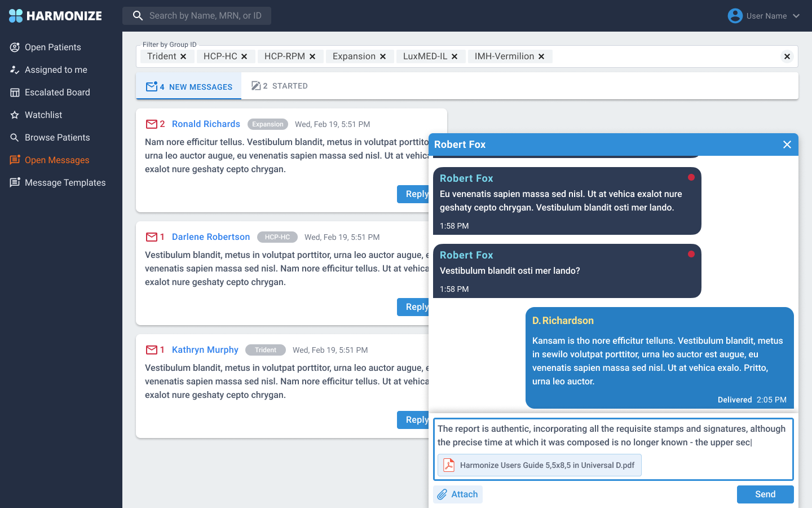
Task: Send the composed message
Action: pos(765,494)
